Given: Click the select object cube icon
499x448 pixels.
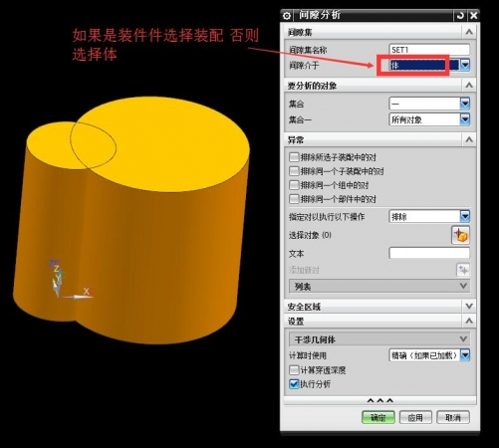Looking at the screenshot, I should [460, 235].
